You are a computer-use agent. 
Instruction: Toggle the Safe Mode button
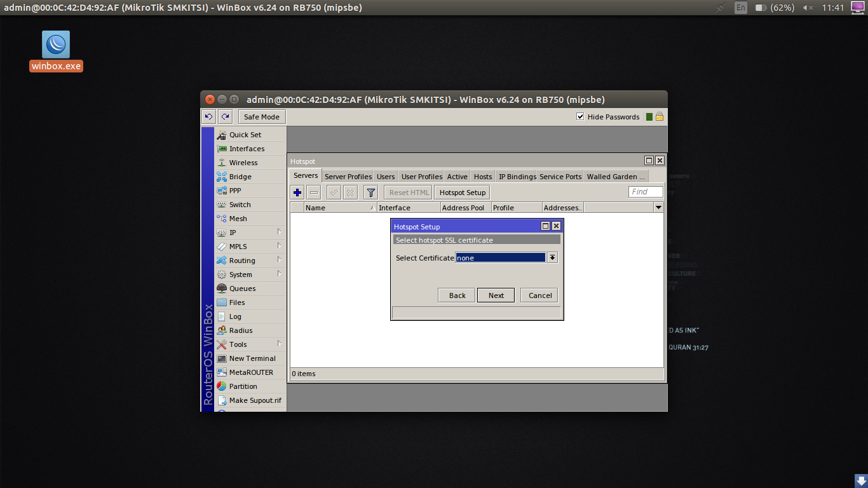(x=262, y=117)
